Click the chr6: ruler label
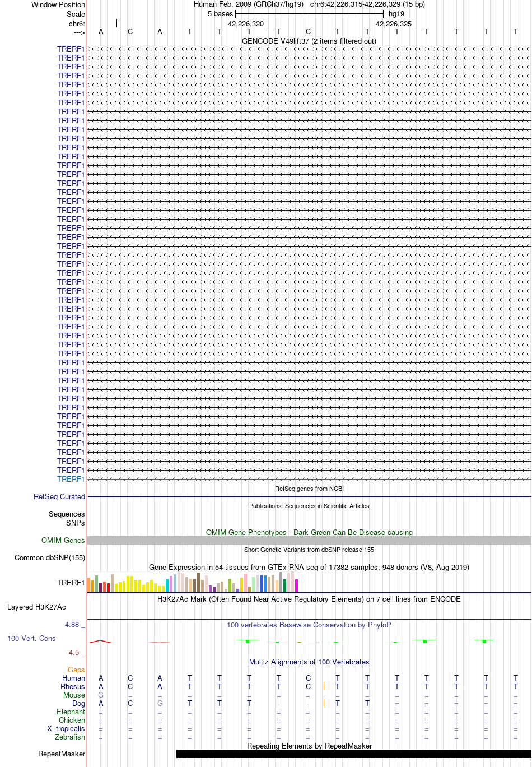This screenshot has width=532, height=767. click(77, 24)
